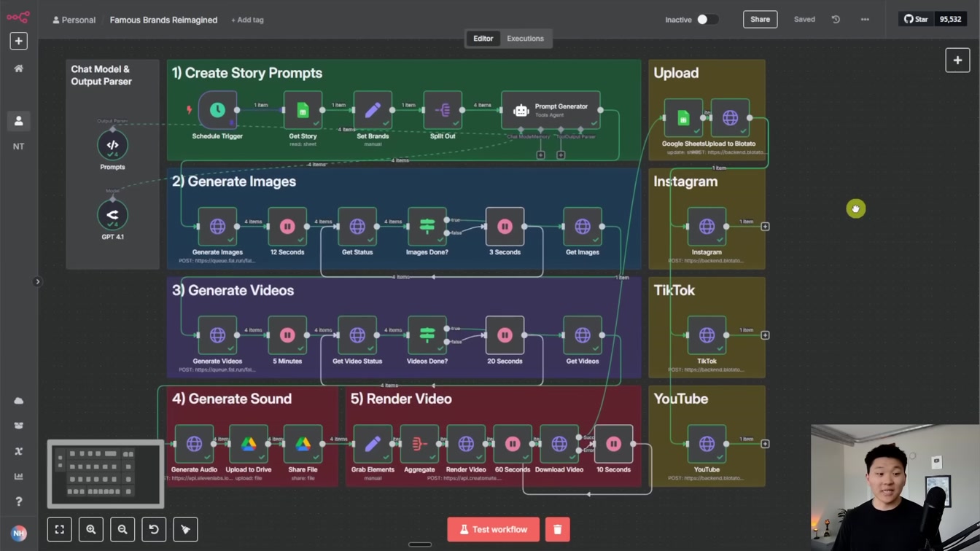Open workflow history clock icon

[x=836, y=20]
